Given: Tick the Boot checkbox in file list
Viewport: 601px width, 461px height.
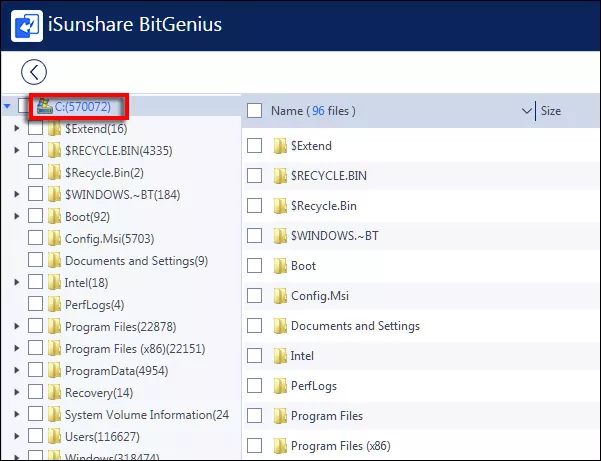Looking at the screenshot, I should click(x=255, y=266).
